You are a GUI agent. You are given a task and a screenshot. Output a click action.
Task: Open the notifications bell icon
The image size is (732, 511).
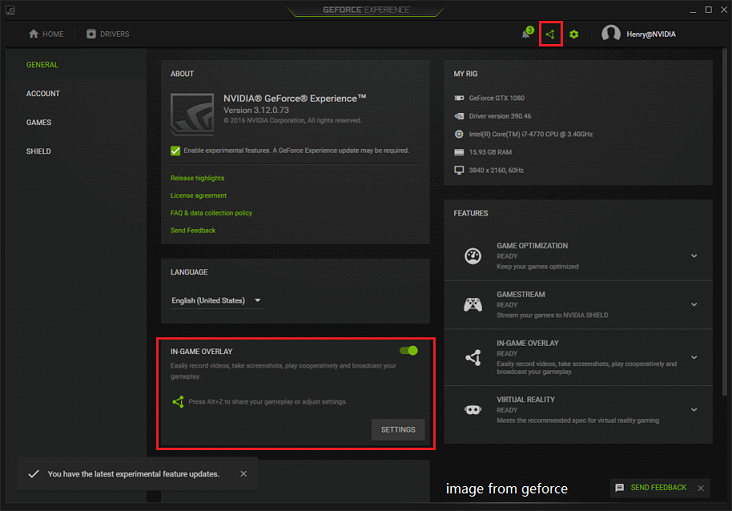pos(527,34)
